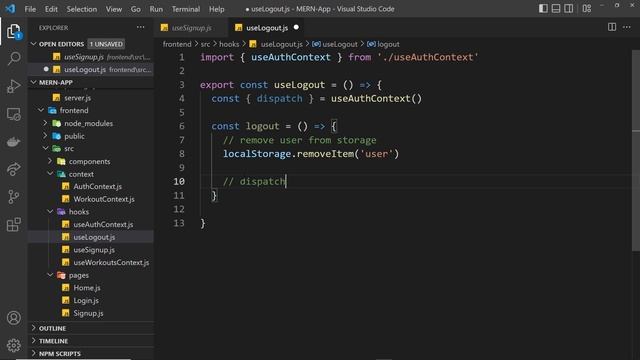This screenshot has height=360, width=640.
Task: Open the Run menu
Action: (156, 9)
